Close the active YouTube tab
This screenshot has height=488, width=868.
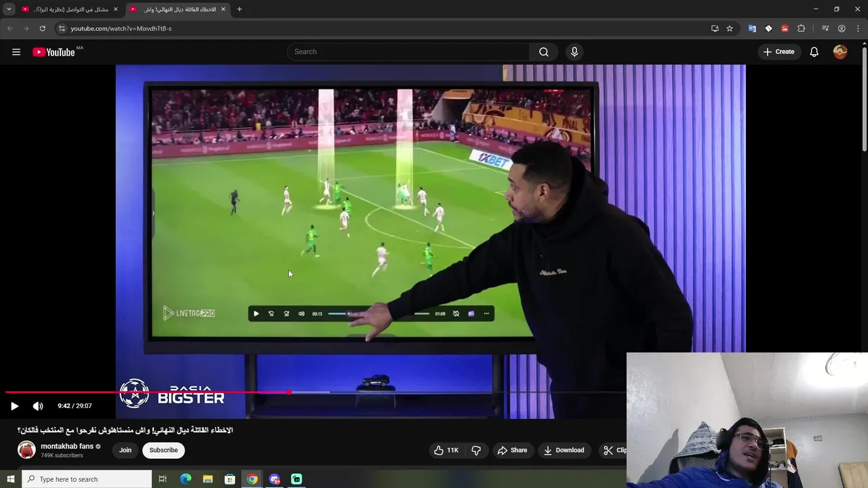(x=223, y=9)
